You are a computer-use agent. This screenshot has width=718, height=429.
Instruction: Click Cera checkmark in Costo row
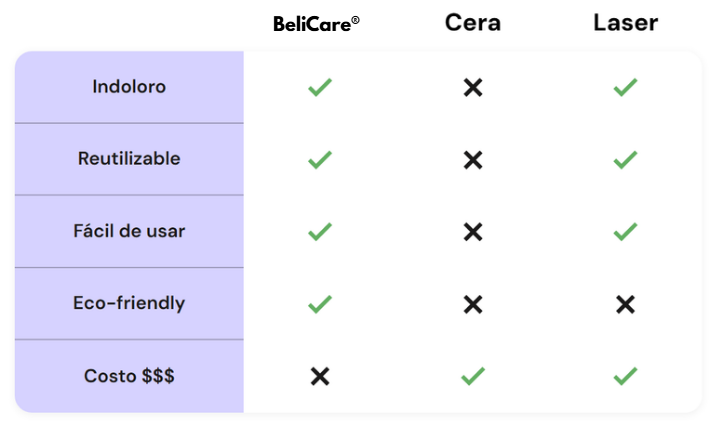[473, 376]
